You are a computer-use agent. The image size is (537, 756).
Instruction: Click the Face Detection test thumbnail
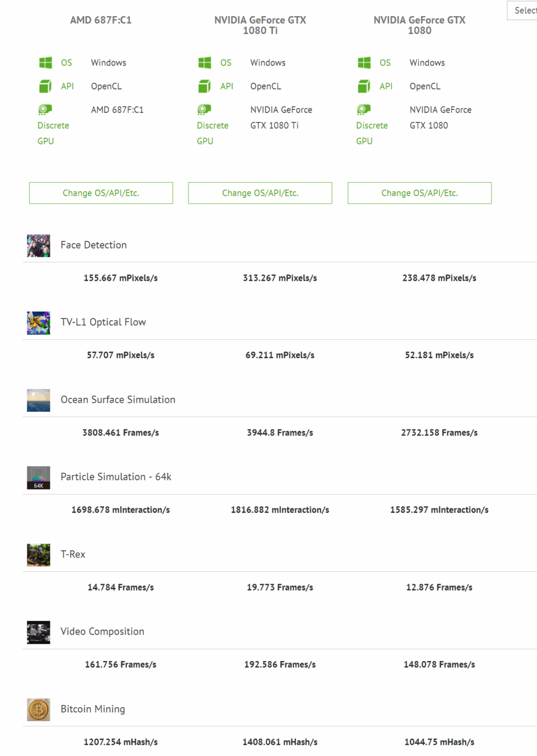tap(38, 245)
